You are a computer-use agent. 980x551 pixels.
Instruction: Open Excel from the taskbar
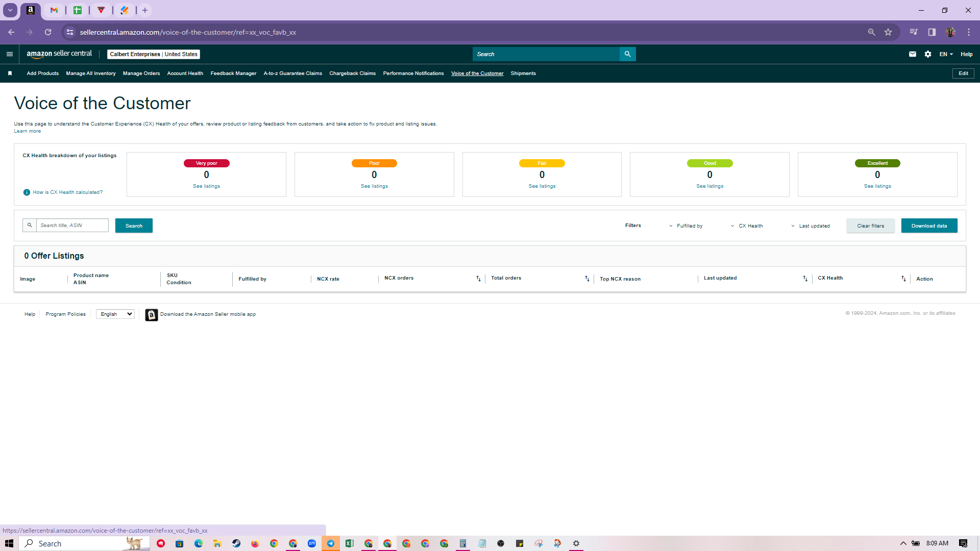[350, 543]
